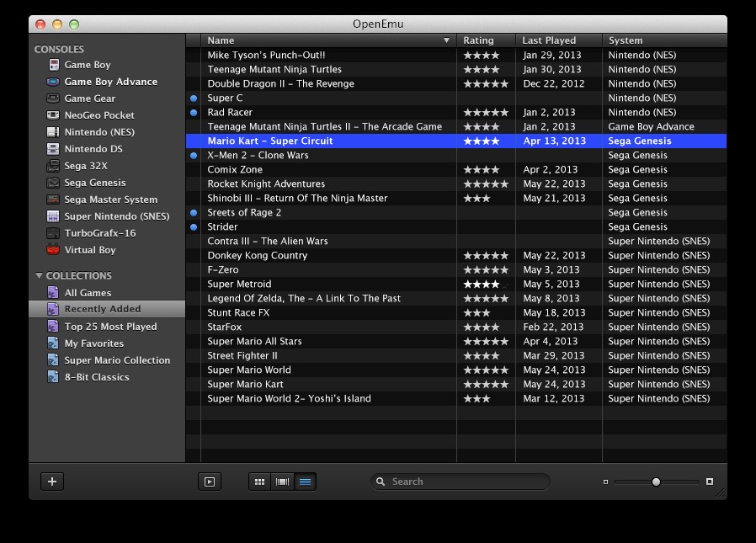Adjust the thumbnail size slider knob
This screenshot has width=756, height=543.
pyautogui.click(x=656, y=482)
